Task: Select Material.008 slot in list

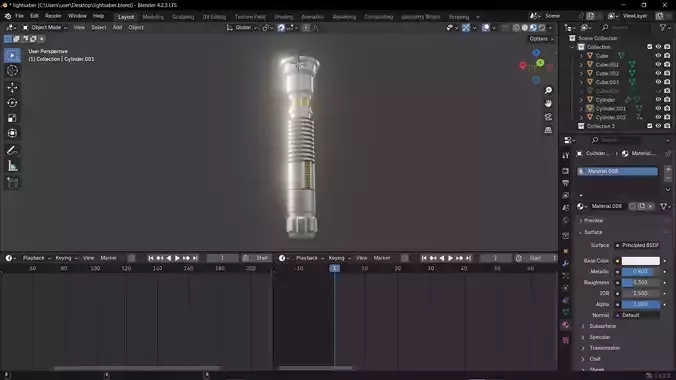Action: pos(617,171)
